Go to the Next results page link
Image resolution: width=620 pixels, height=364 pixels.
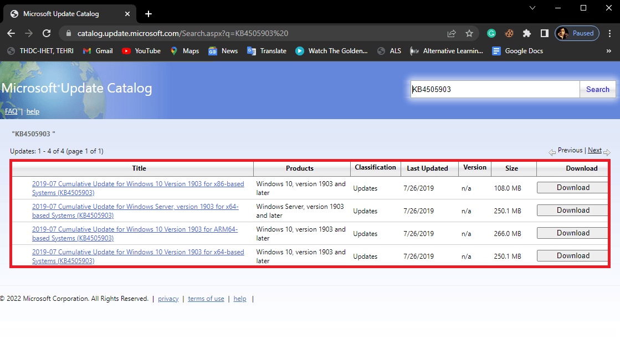pyautogui.click(x=595, y=150)
